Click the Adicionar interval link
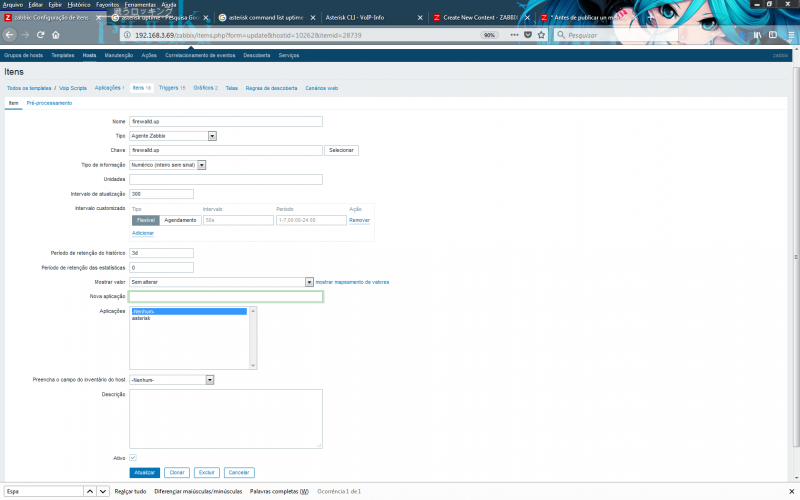This screenshot has height=500, width=800. pyautogui.click(x=143, y=233)
